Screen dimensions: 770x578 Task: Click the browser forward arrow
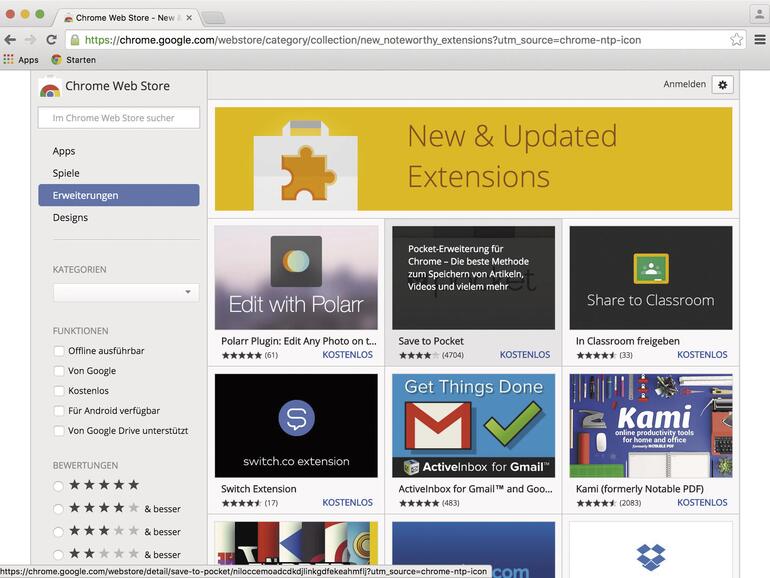click(30, 40)
